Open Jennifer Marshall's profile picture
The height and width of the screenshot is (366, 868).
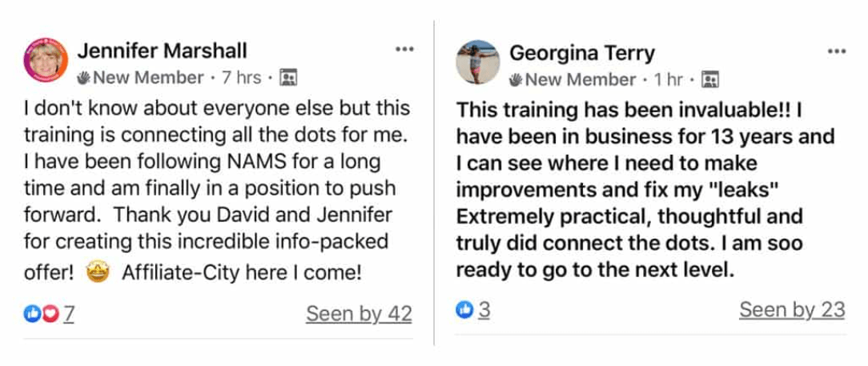click(x=46, y=60)
